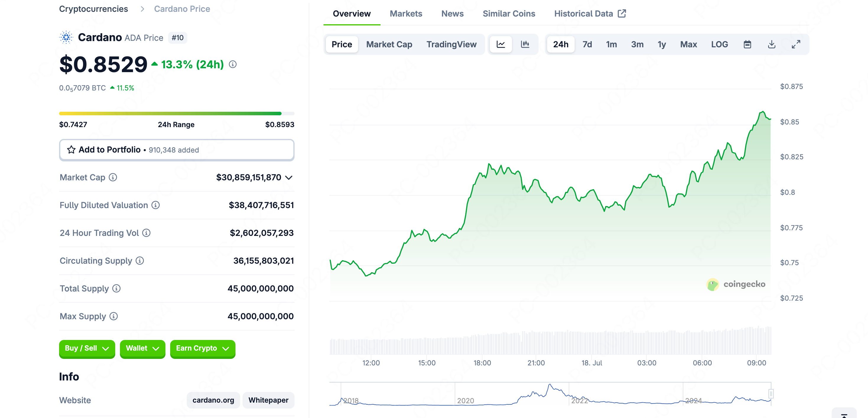Open the Historical Data tab
Viewport: 868px width, 418px height.
coord(590,14)
